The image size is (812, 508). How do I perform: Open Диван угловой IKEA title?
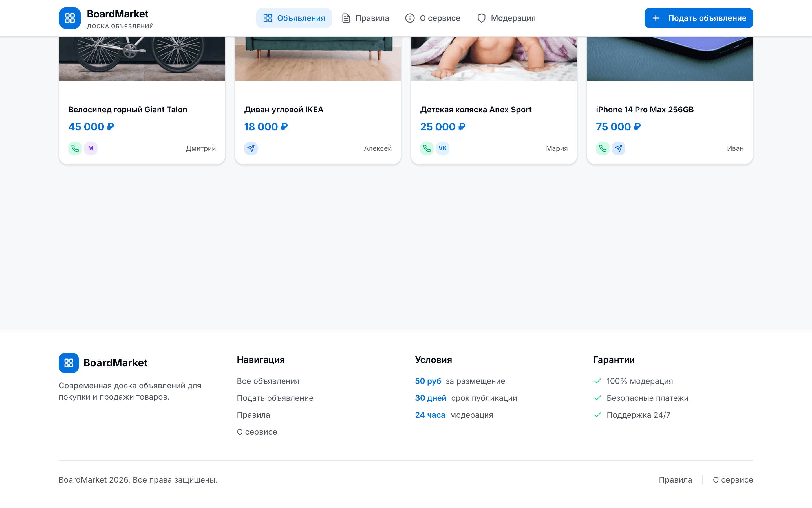284,110
